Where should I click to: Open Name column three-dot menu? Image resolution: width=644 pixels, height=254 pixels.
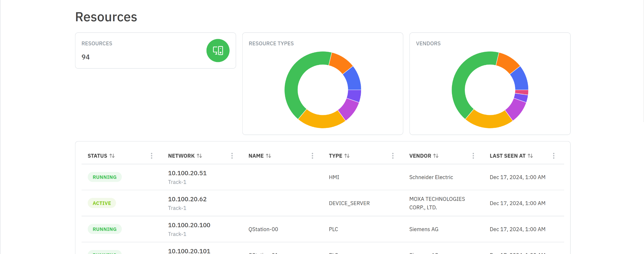coord(312,156)
